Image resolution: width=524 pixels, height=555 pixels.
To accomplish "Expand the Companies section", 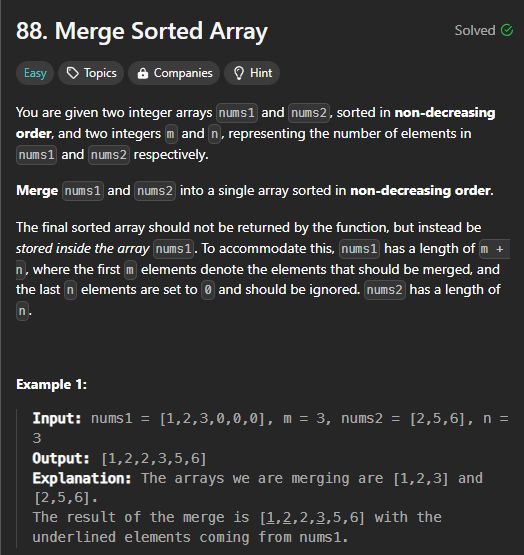I will coord(174,73).
